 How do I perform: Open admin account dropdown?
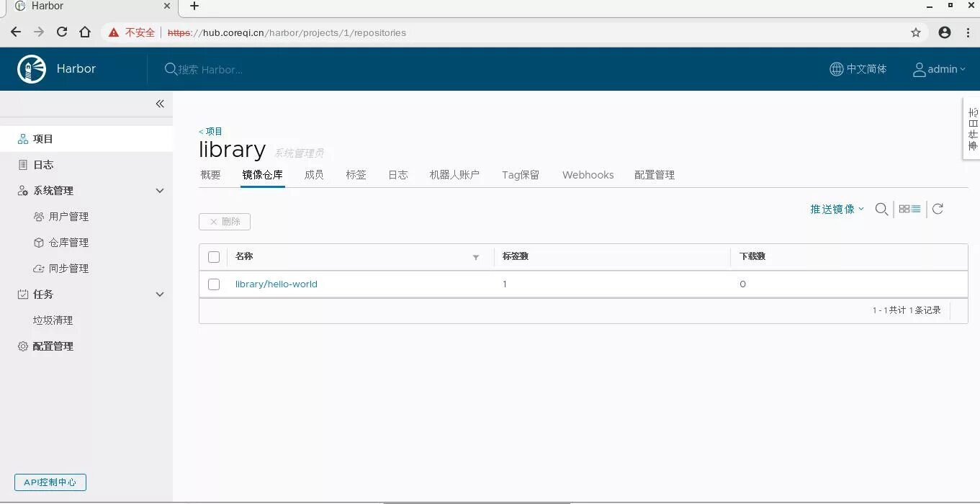point(939,69)
